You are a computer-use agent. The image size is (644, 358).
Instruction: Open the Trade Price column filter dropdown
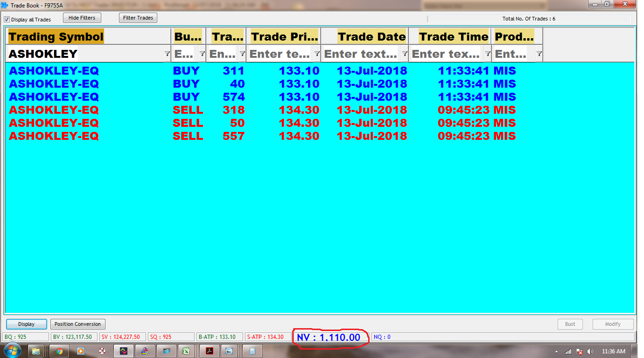pyautogui.click(x=317, y=54)
